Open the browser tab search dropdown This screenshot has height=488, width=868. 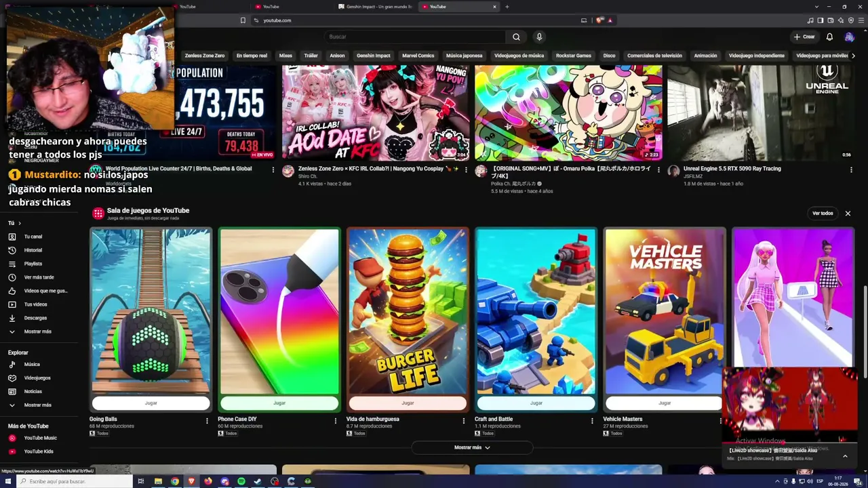coord(816,7)
